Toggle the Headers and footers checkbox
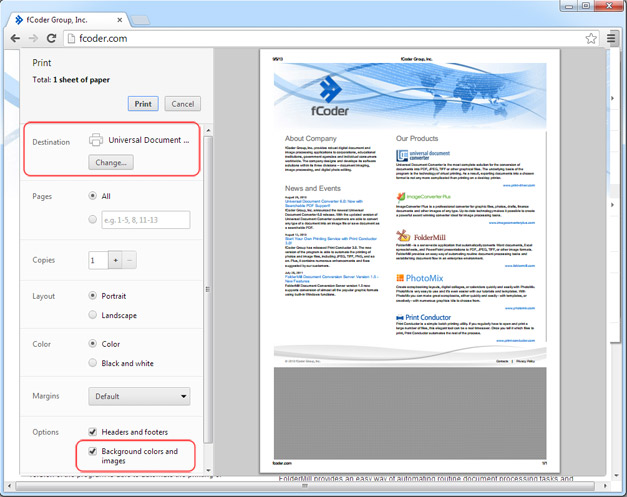The height and width of the screenshot is (497, 627). 92,432
